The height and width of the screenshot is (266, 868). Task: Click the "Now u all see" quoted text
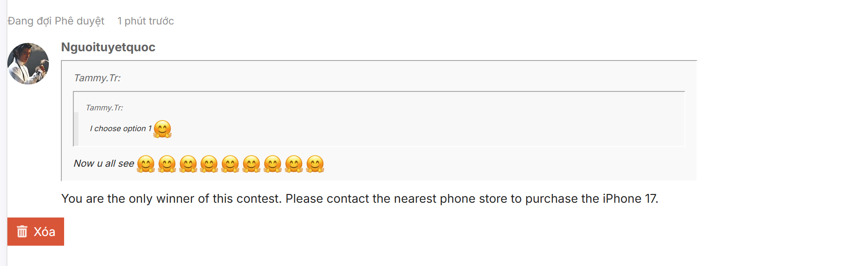(104, 163)
